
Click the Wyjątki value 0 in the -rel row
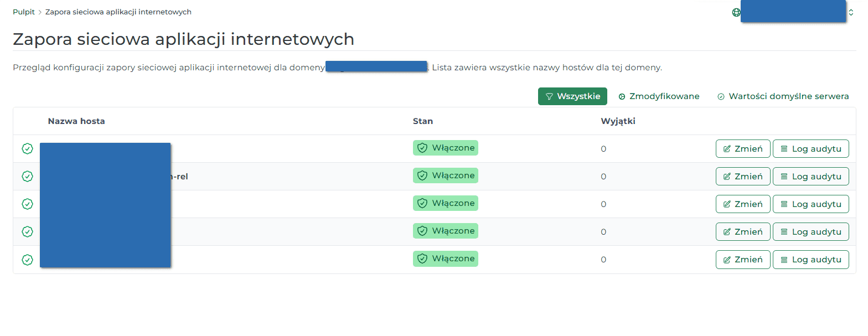tap(603, 177)
